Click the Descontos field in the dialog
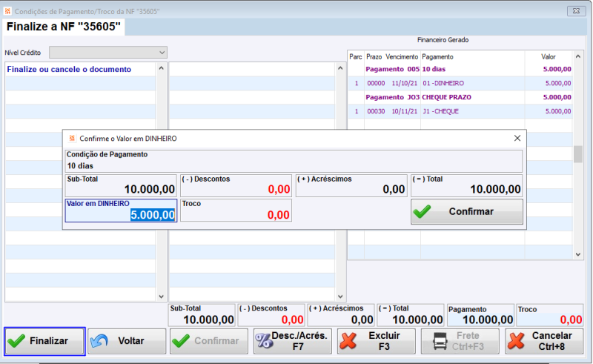This screenshot has width=593, height=364. (236, 185)
